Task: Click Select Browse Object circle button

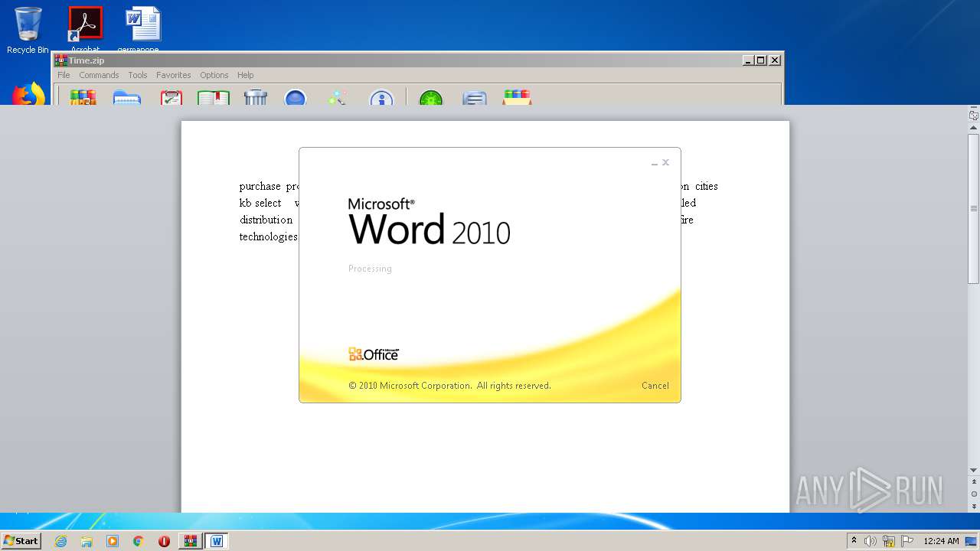Action: click(x=974, y=494)
